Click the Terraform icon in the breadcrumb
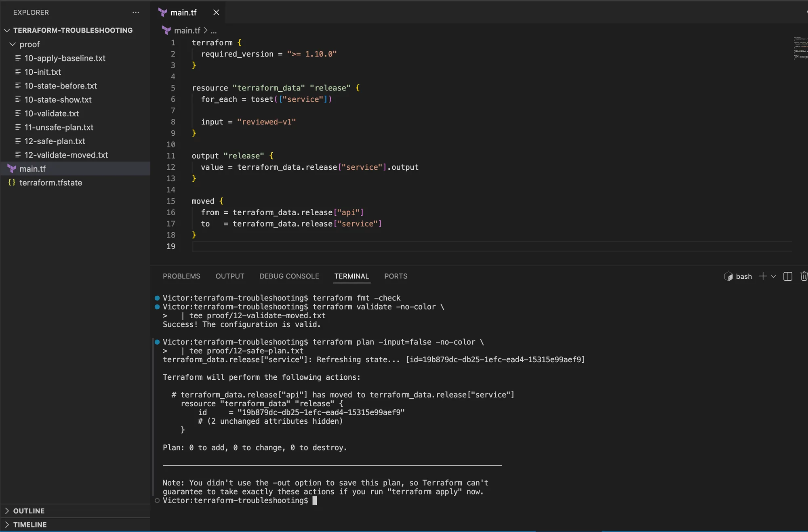The height and width of the screenshot is (532, 808). (166, 30)
